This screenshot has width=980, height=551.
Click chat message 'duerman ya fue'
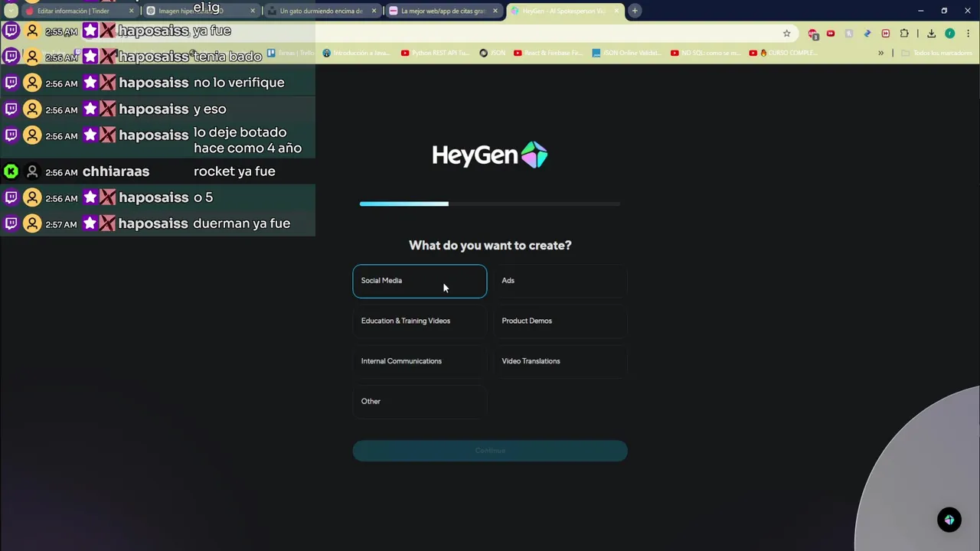[x=242, y=223]
